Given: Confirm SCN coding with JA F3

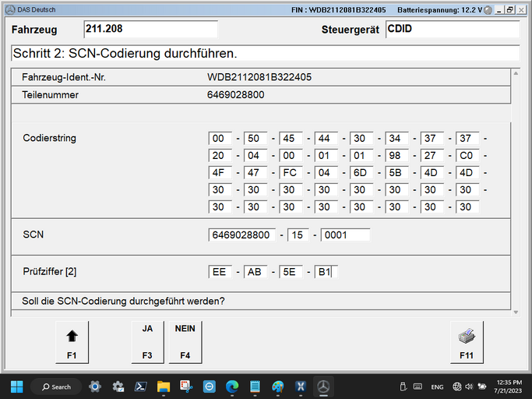Looking at the screenshot, I should pos(147,342).
